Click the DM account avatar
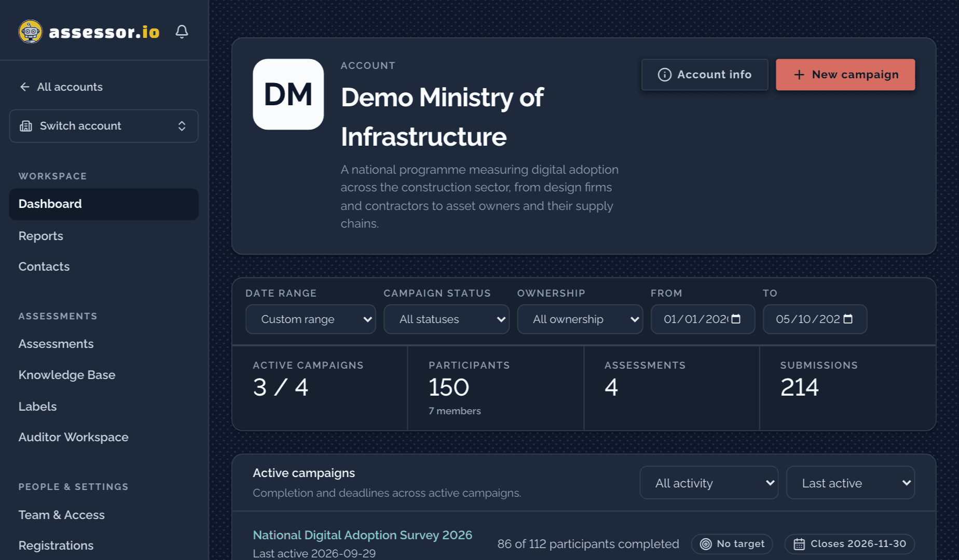Viewport: 959px width, 560px height. (288, 94)
